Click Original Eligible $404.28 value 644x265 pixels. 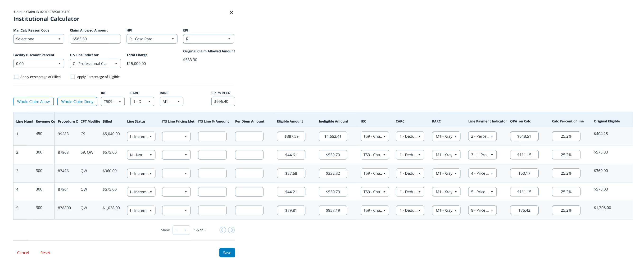[601, 134]
